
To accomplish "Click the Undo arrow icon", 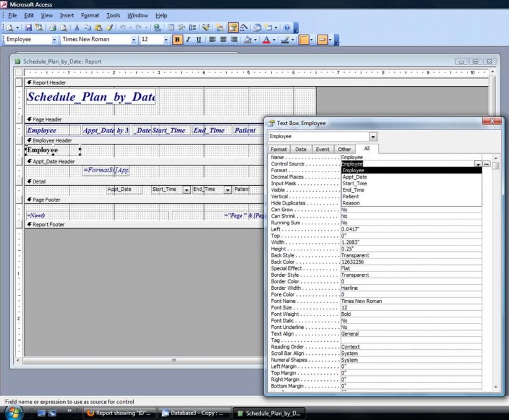I will (123, 28).
